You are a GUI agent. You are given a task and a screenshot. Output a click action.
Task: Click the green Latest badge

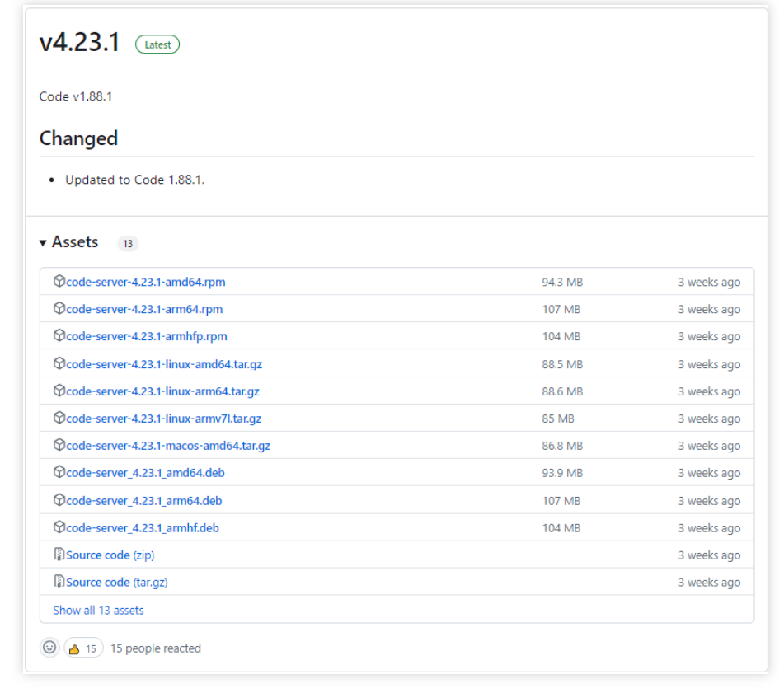tap(157, 45)
